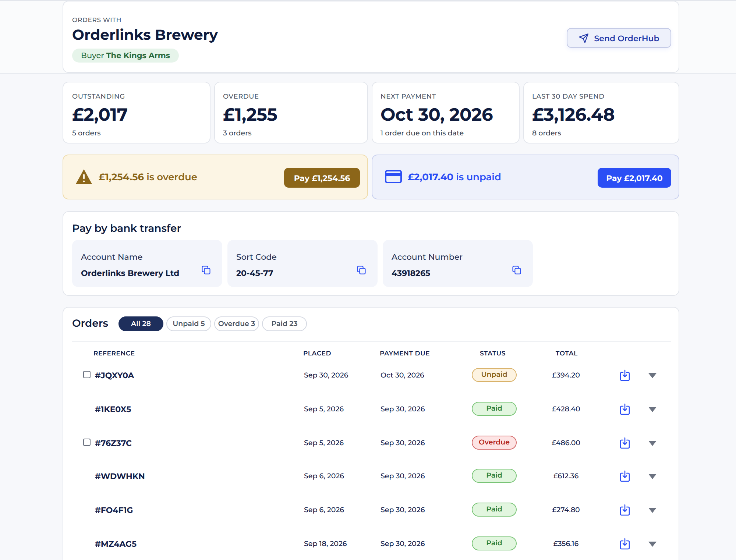Tick the checkbox for order #76Z37C
This screenshot has width=736, height=560.
pyautogui.click(x=87, y=442)
